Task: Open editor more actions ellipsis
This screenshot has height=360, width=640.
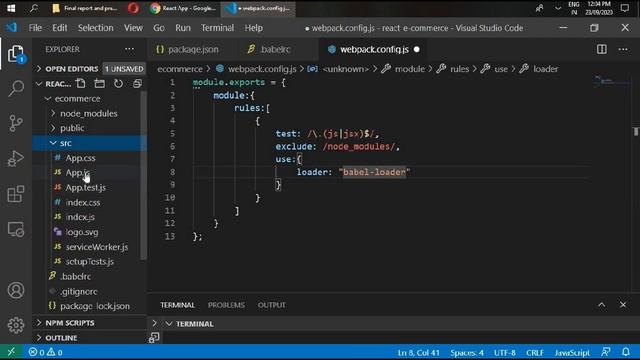Action: (x=623, y=49)
